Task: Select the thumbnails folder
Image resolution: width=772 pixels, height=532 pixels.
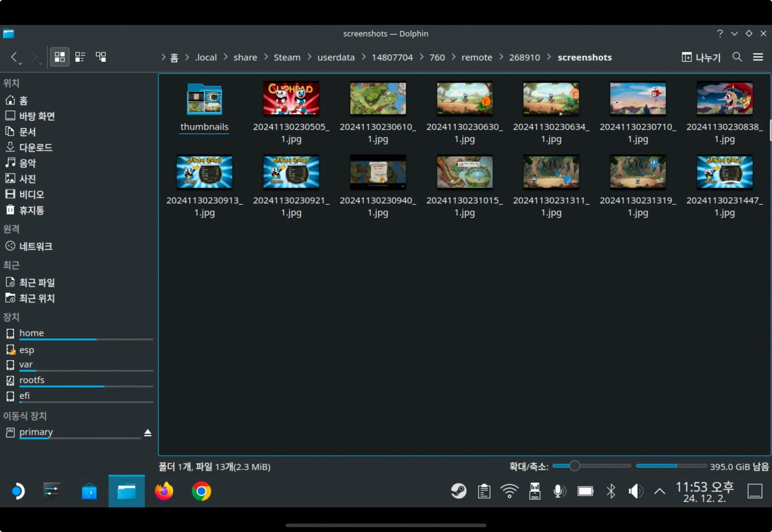Action: tap(205, 108)
